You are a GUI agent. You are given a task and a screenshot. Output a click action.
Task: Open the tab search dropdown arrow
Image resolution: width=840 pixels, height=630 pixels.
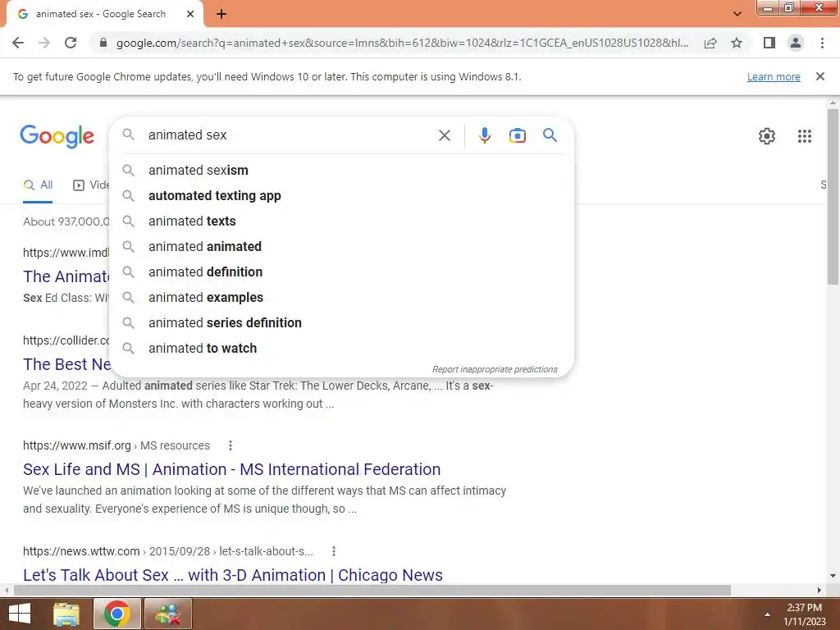coord(737,14)
